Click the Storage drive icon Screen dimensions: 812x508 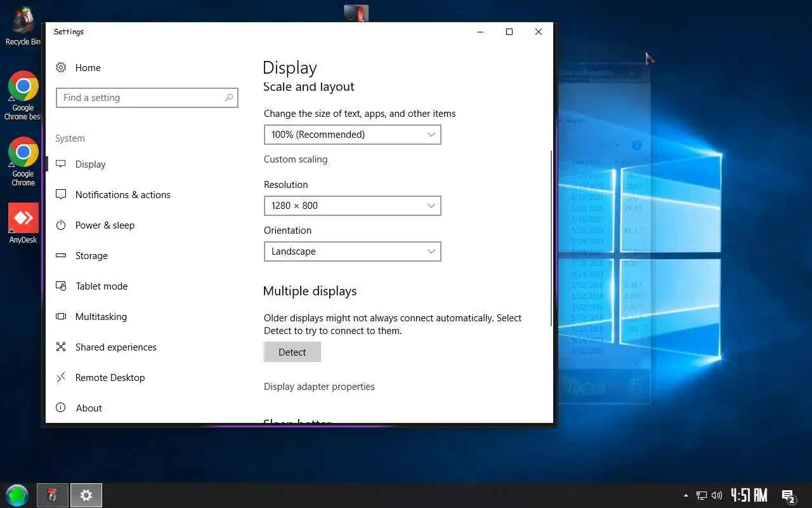[x=61, y=255]
